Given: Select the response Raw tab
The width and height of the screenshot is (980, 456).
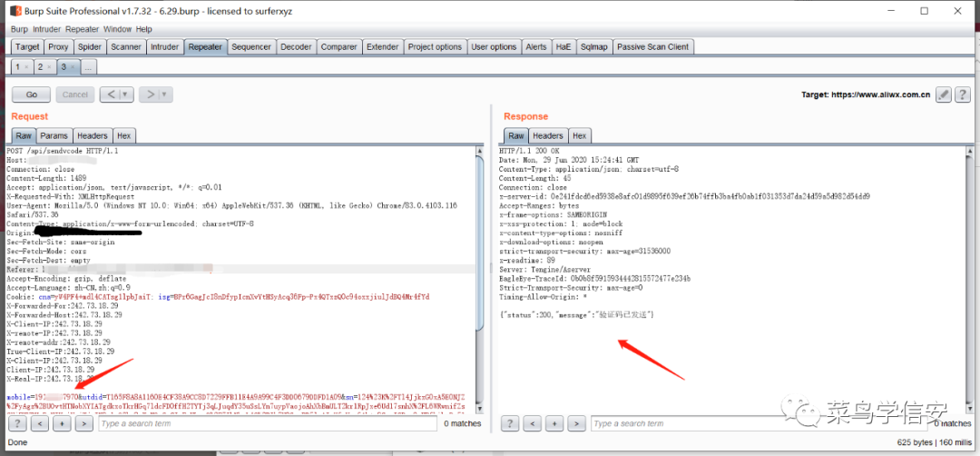Looking at the screenshot, I should tap(515, 135).
